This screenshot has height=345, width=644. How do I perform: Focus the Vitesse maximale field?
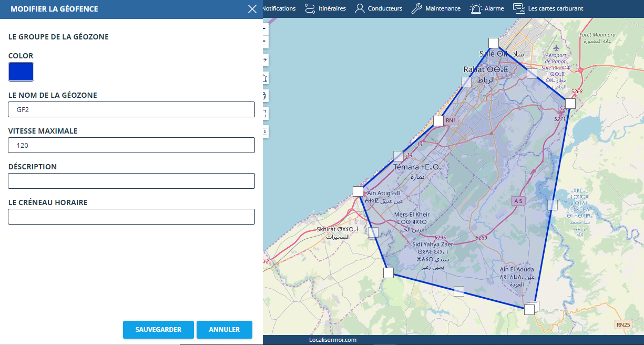(131, 145)
